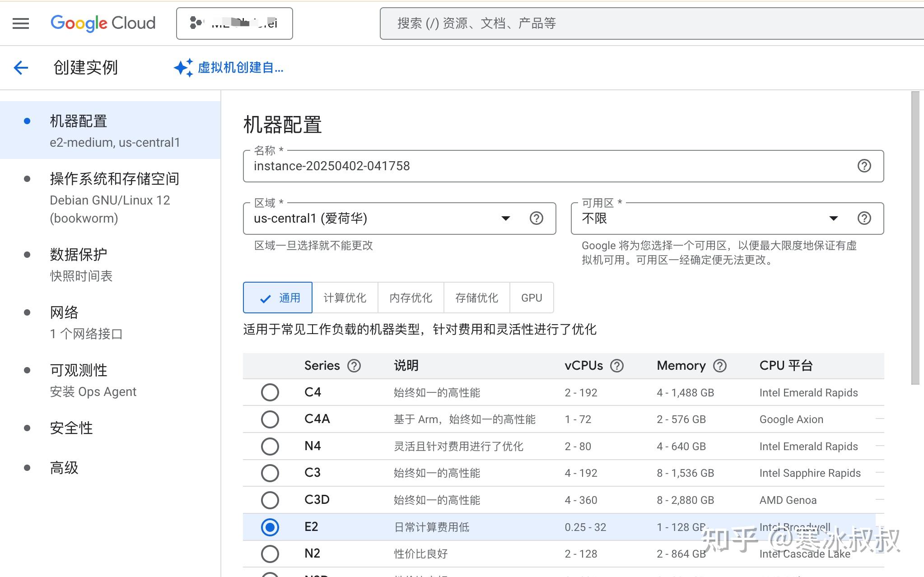The height and width of the screenshot is (577, 924).
Task: Select the C3D machine series
Action: click(270, 500)
